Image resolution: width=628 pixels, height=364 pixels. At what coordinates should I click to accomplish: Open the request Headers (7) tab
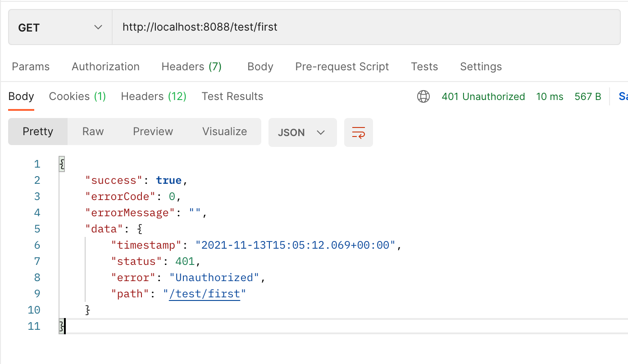tap(191, 67)
